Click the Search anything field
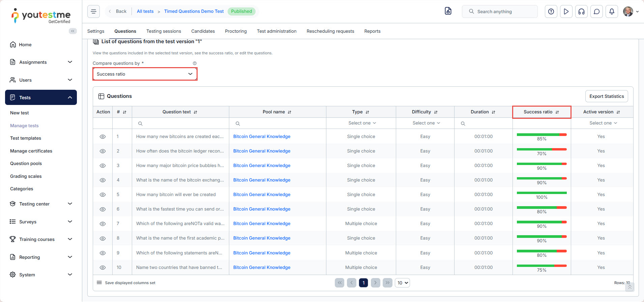644x302 pixels. pos(500,11)
